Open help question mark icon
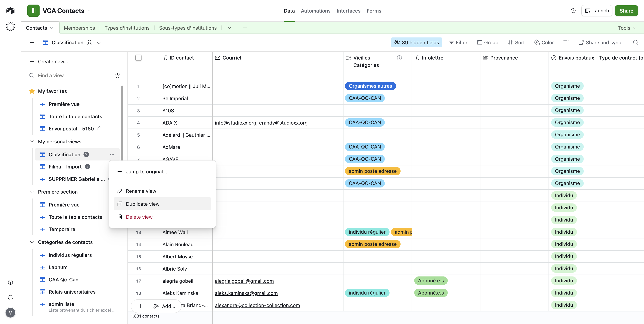644x324 pixels. coord(10,282)
